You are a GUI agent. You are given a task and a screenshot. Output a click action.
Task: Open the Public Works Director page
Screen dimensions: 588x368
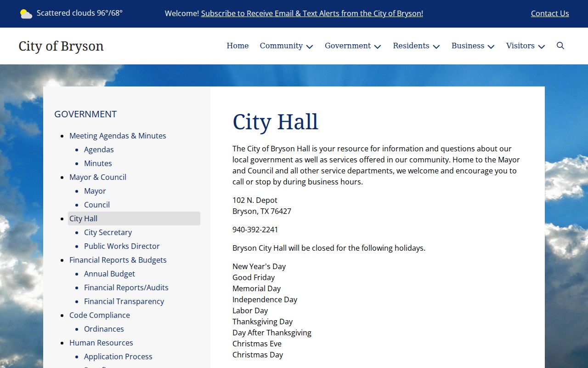tap(122, 246)
